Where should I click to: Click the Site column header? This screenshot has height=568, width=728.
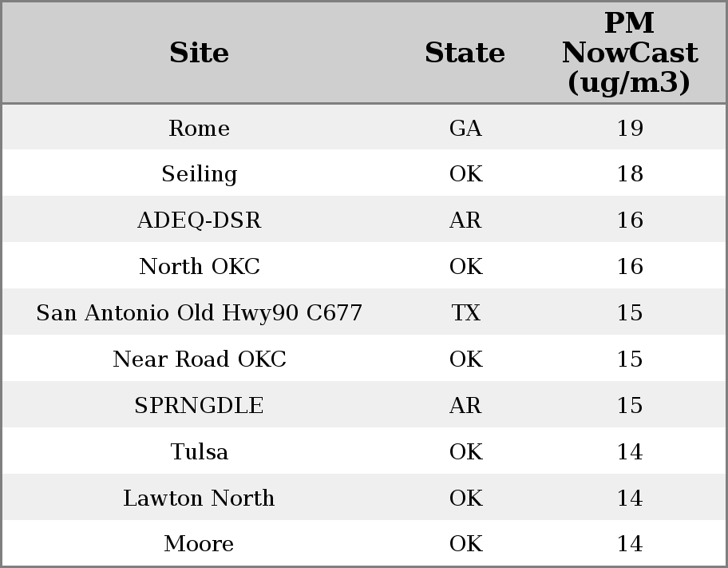coord(199,53)
